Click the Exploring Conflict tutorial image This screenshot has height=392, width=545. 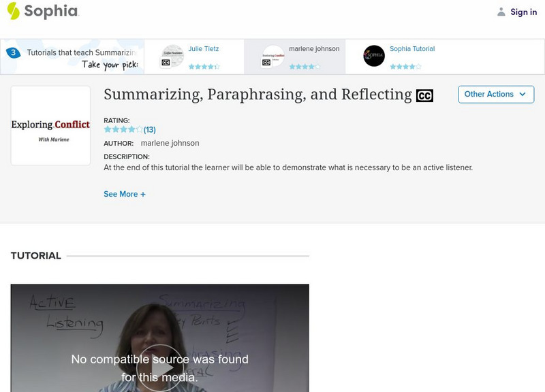(50, 125)
